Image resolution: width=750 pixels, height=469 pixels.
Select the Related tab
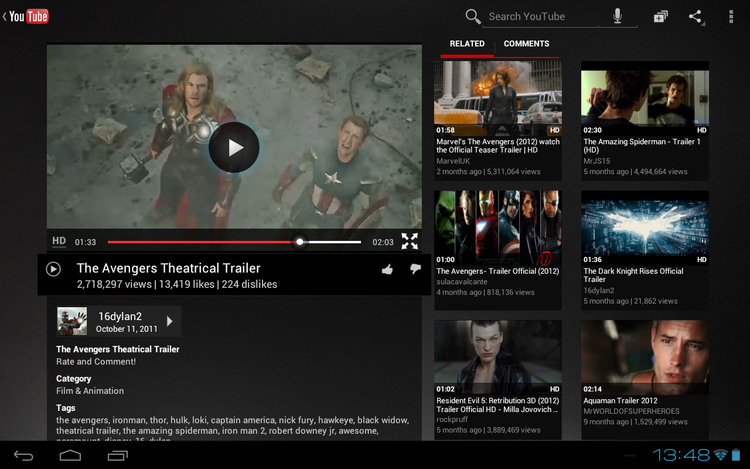tap(467, 44)
